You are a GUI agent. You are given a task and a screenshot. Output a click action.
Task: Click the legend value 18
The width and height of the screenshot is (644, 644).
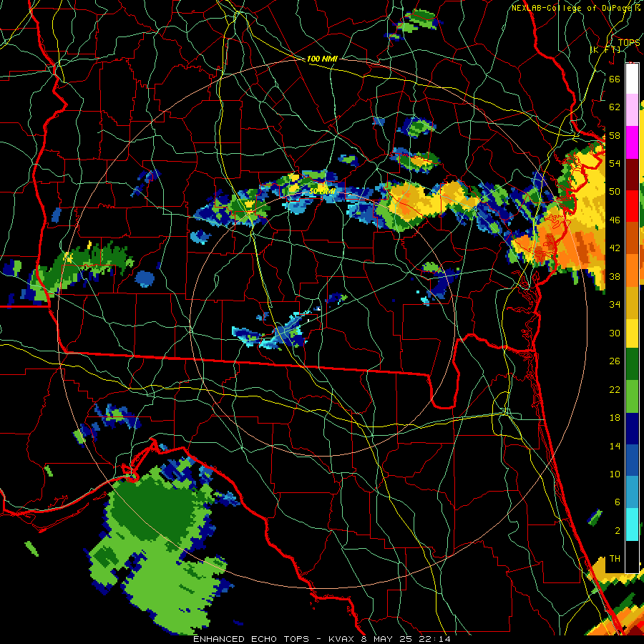point(615,418)
